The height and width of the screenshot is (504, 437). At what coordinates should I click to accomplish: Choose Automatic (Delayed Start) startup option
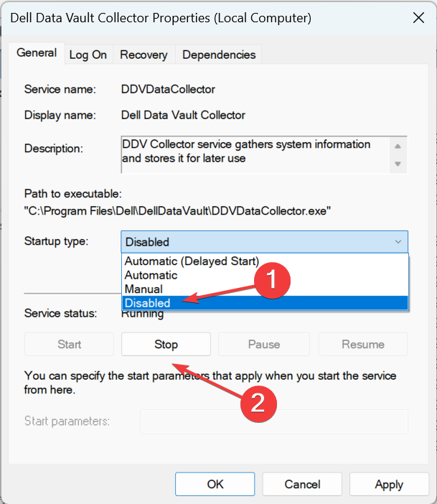point(192,261)
